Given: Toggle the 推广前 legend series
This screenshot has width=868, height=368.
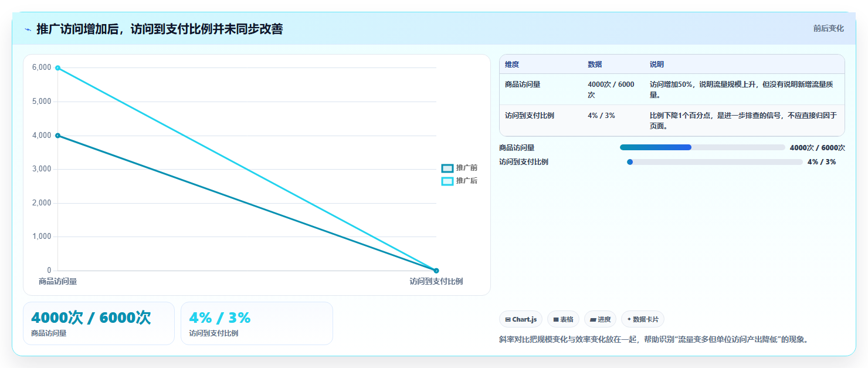Looking at the screenshot, I should pyautogui.click(x=459, y=168).
